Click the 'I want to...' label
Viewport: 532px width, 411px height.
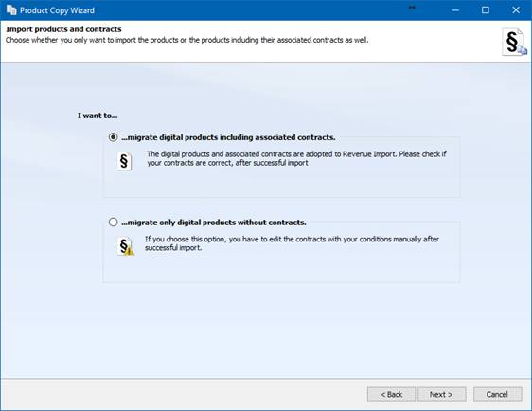[x=98, y=116]
